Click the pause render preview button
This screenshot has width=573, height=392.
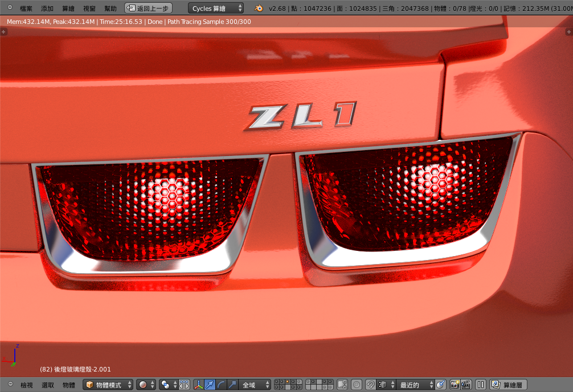click(x=481, y=385)
